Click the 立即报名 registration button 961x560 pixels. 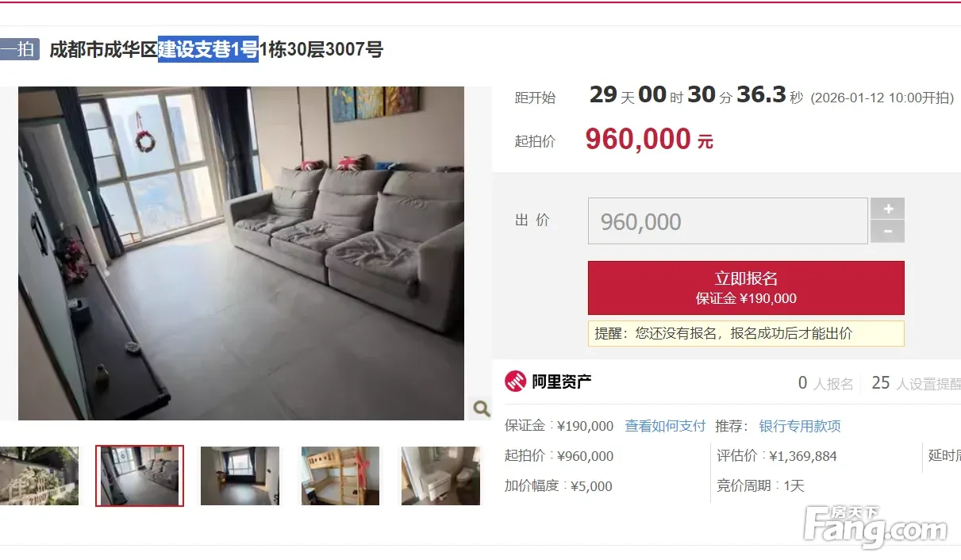(746, 288)
